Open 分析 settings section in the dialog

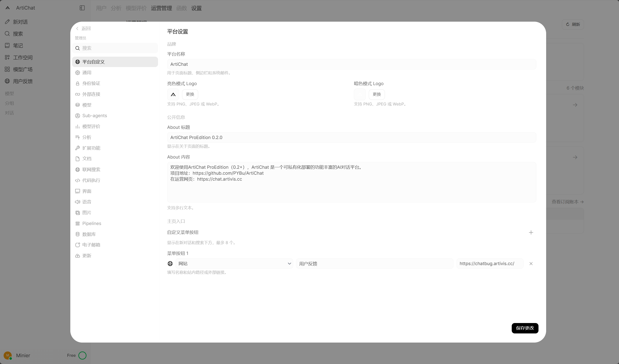coord(115,137)
